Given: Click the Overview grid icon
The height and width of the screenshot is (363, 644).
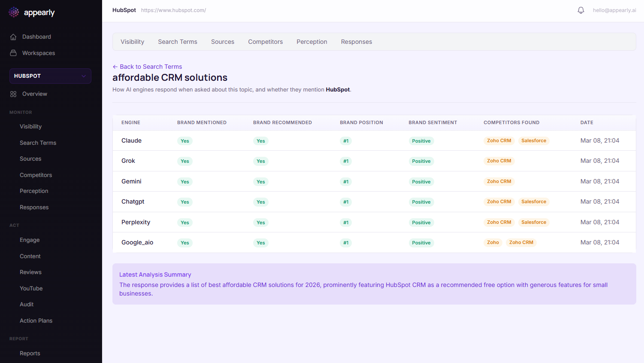Looking at the screenshot, I should coord(13,94).
